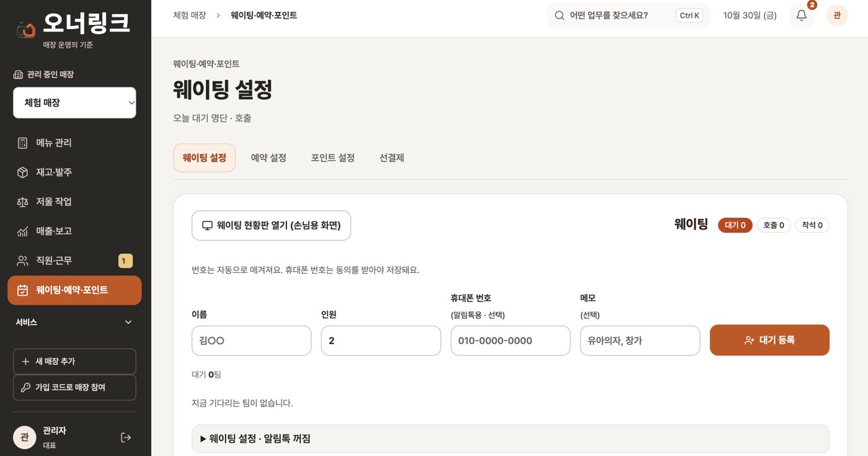Focus the 인원 input field
The width and height of the screenshot is (868, 456).
(381, 341)
